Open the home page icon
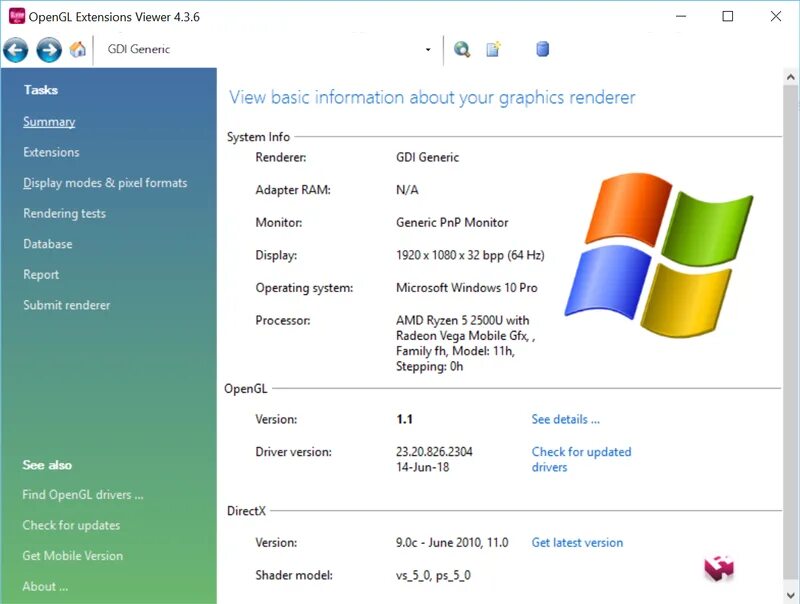This screenshot has height=604, width=800. point(78,49)
